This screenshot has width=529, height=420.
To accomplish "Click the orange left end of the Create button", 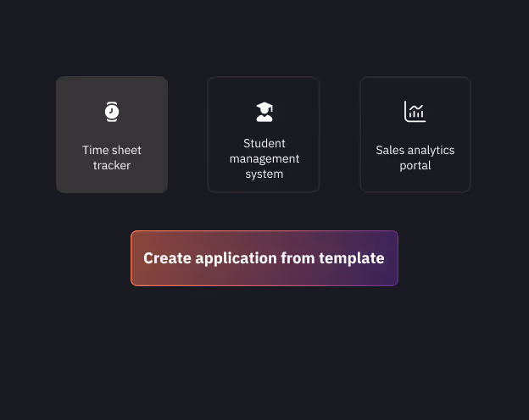I will (x=137, y=258).
